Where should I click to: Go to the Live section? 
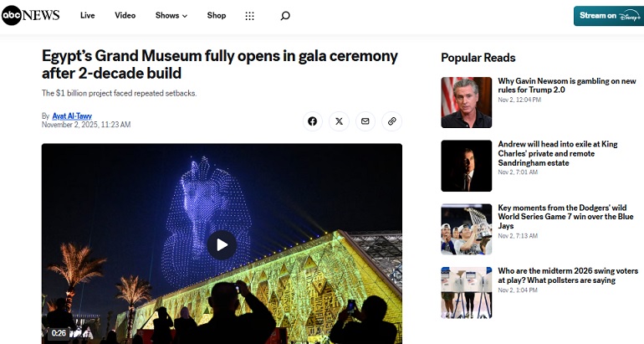(x=88, y=16)
